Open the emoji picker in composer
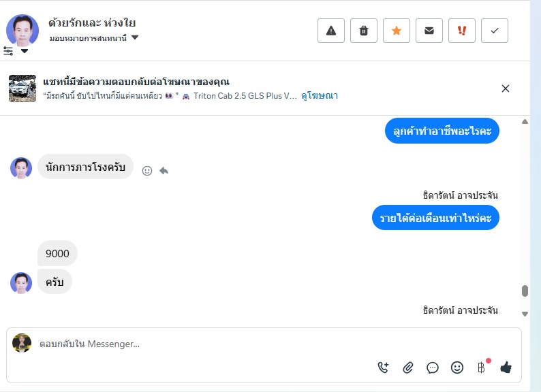541x392 pixels. click(x=457, y=367)
